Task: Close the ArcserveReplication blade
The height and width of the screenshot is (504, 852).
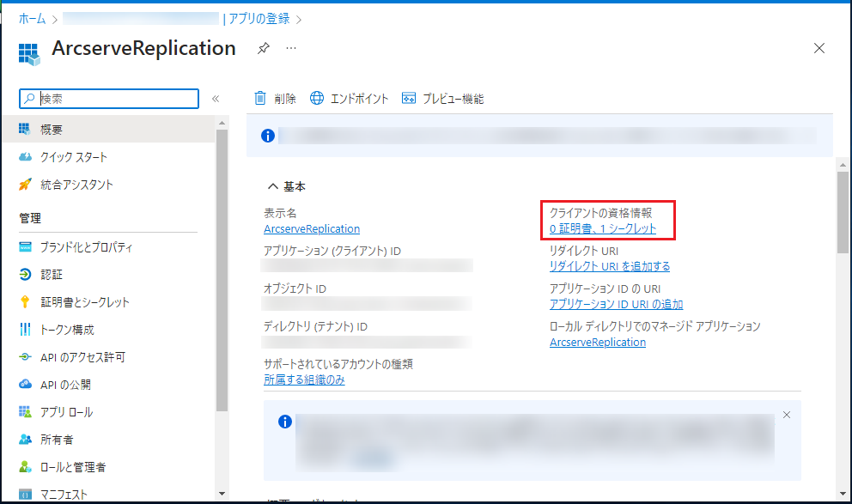Action: (819, 48)
